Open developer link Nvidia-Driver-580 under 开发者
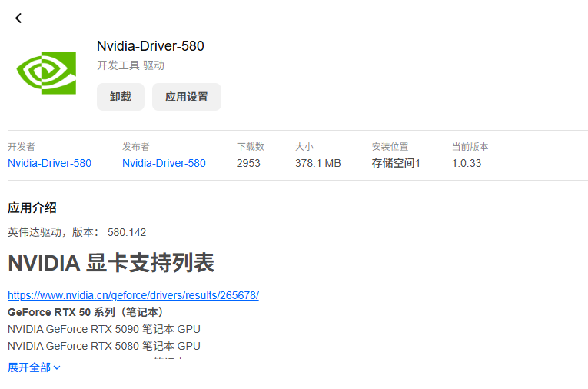This screenshot has width=588, height=389. click(49, 163)
